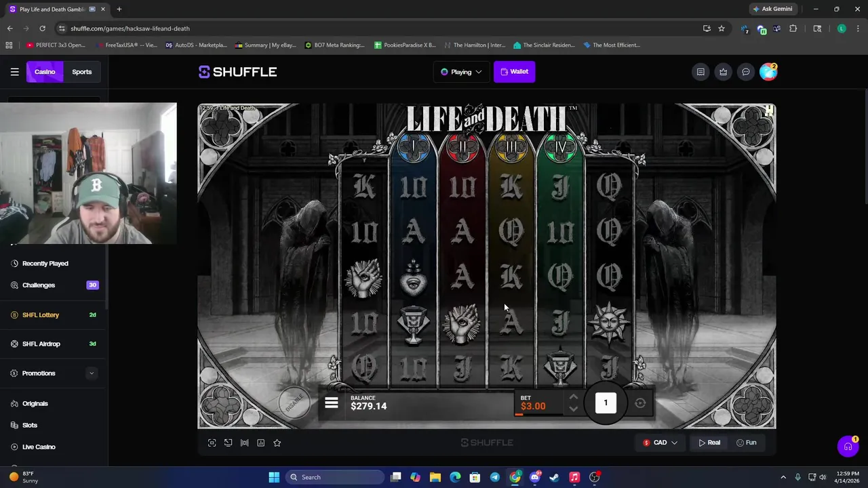Open SHFL Lottery in sidebar

click(x=41, y=315)
